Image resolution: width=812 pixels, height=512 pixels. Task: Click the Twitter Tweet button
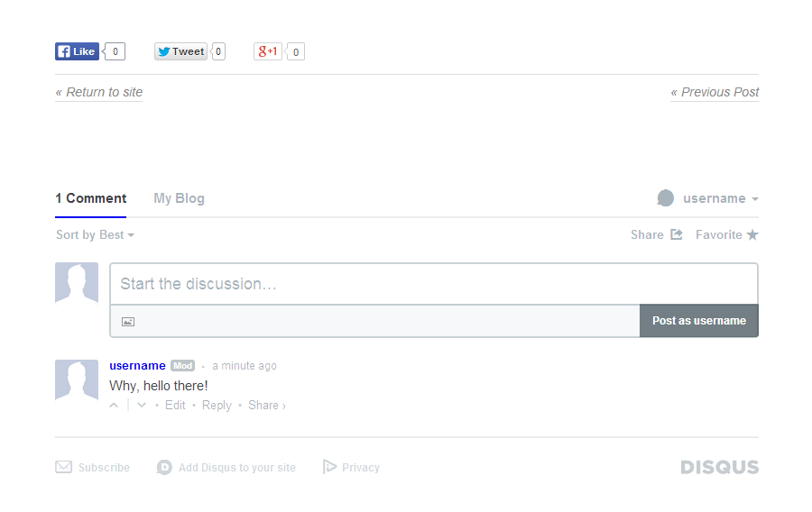(x=180, y=51)
